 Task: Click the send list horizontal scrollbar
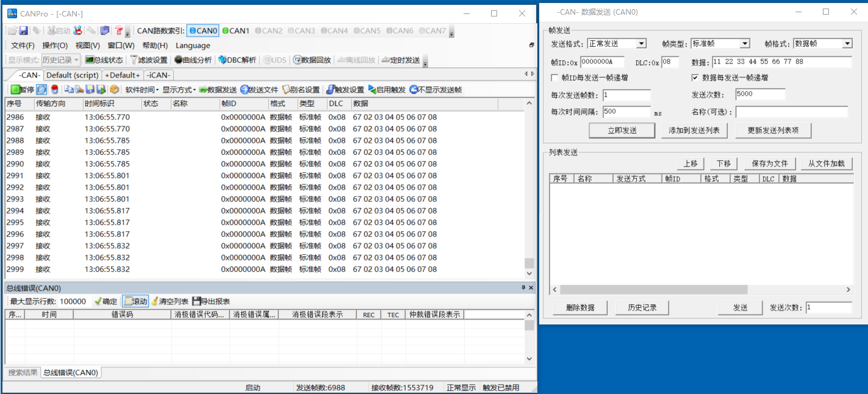coord(653,290)
